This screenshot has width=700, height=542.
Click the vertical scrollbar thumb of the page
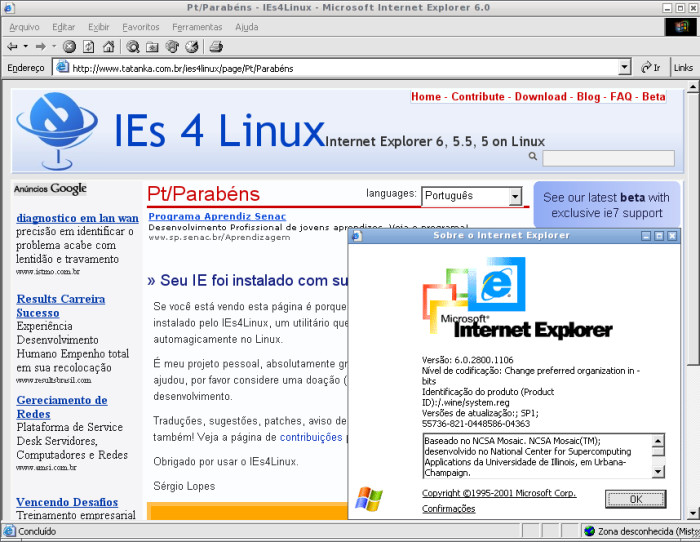click(x=692, y=229)
